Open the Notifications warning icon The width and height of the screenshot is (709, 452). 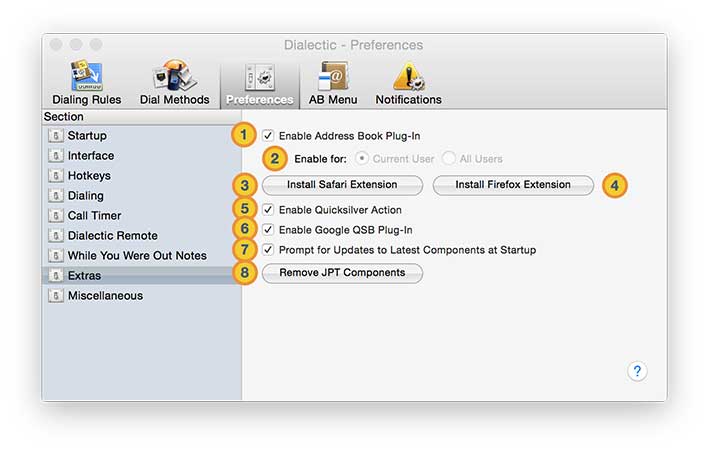409,76
